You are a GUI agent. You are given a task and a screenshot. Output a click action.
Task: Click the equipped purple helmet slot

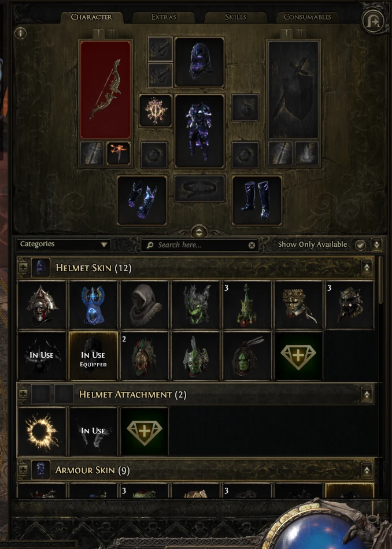point(199,62)
